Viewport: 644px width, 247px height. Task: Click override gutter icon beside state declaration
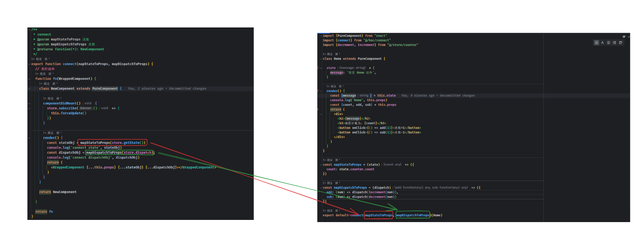click(x=318, y=68)
